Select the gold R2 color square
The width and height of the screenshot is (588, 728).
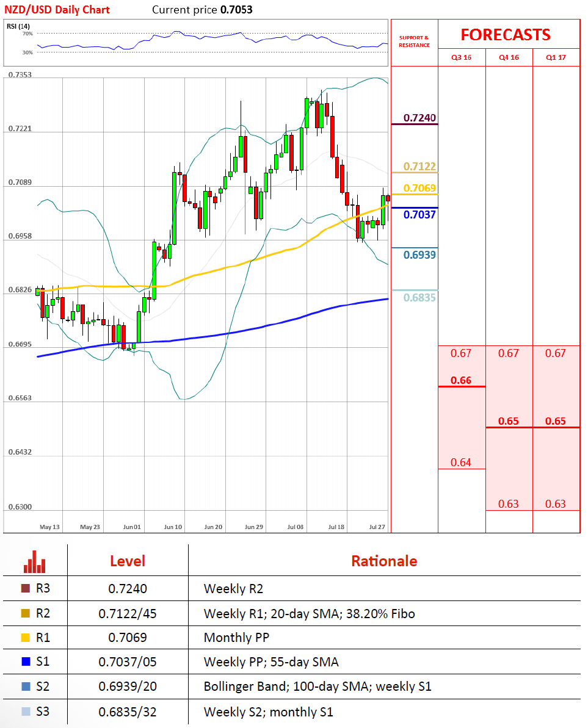(25, 613)
